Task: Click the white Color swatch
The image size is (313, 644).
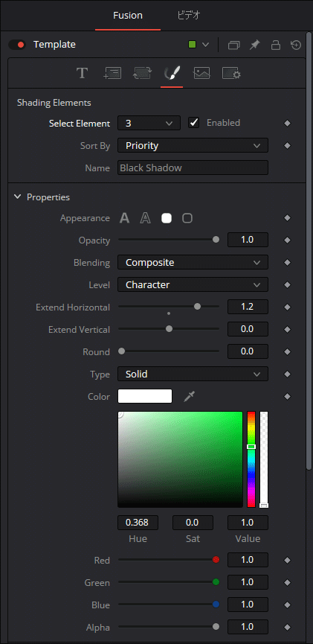Action: pos(145,396)
